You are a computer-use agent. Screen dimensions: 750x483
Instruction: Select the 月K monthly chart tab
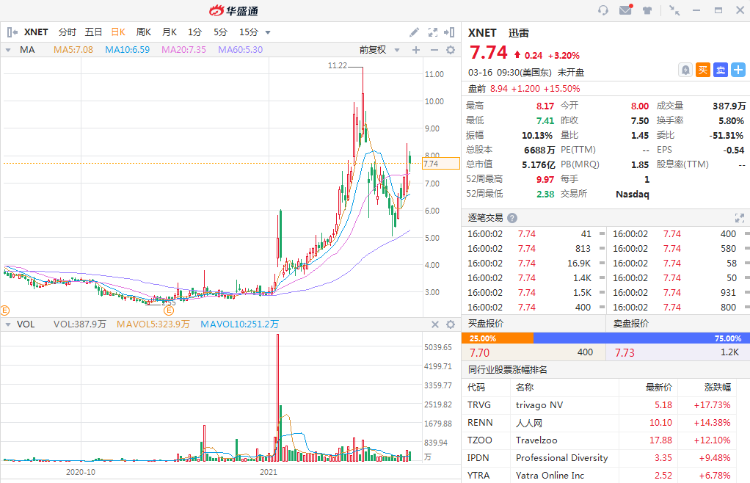tap(169, 32)
